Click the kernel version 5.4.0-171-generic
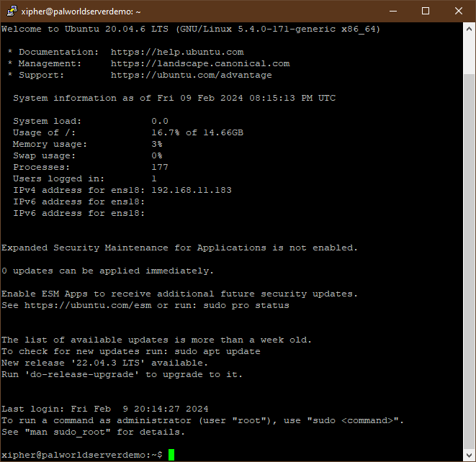The width and height of the screenshot is (476, 462). pos(287,29)
